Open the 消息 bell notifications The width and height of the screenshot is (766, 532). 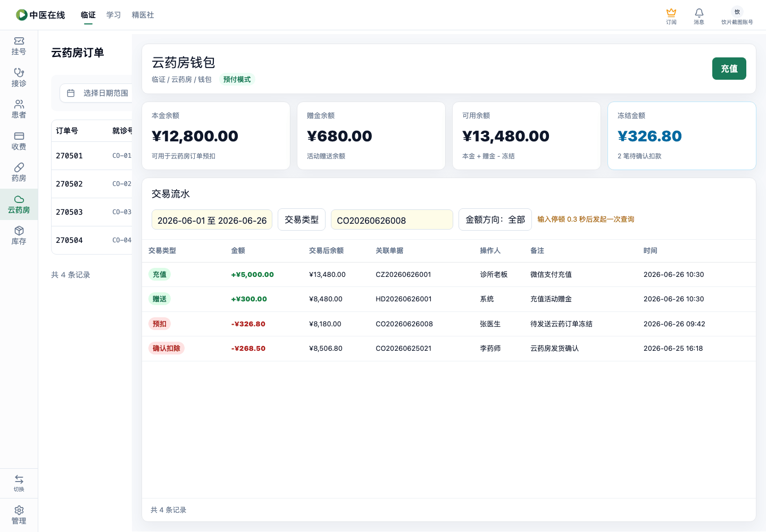(x=699, y=12)
